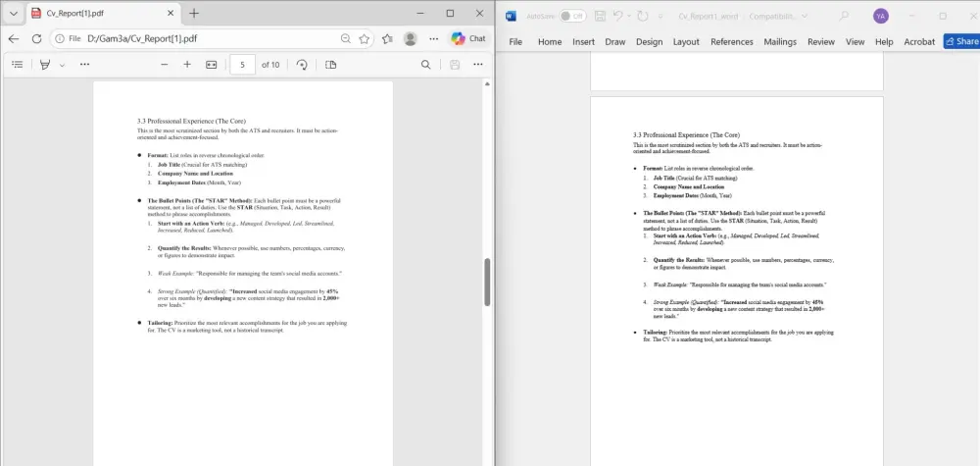This screenshot has height=466, width=980.
Task: Open Edge Settings and more menu
Action: tap(434, 39)
